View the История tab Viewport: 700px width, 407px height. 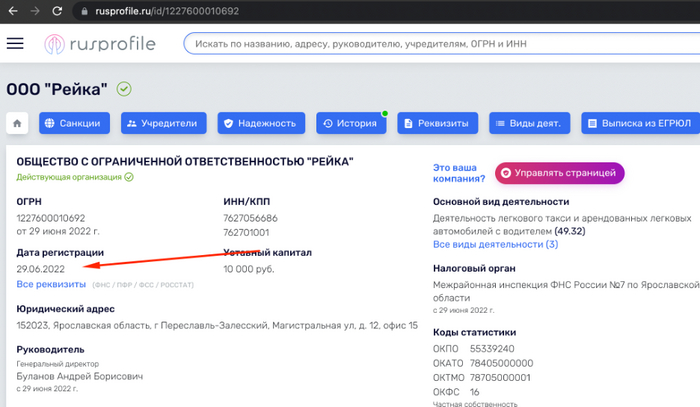click(351, 123)
